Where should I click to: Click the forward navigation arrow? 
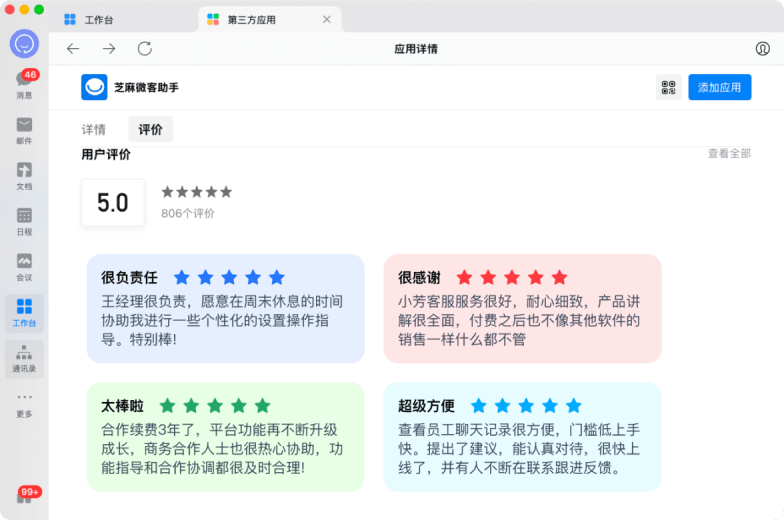(109, 49)
